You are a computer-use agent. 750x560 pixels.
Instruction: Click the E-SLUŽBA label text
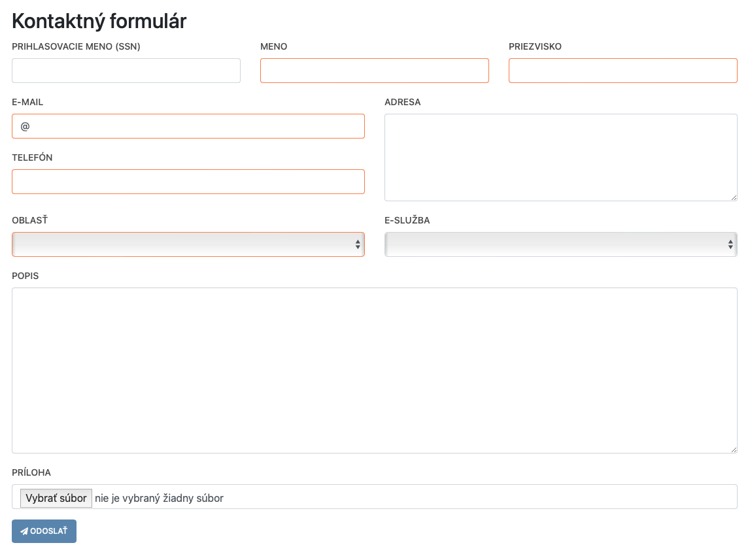407,220
